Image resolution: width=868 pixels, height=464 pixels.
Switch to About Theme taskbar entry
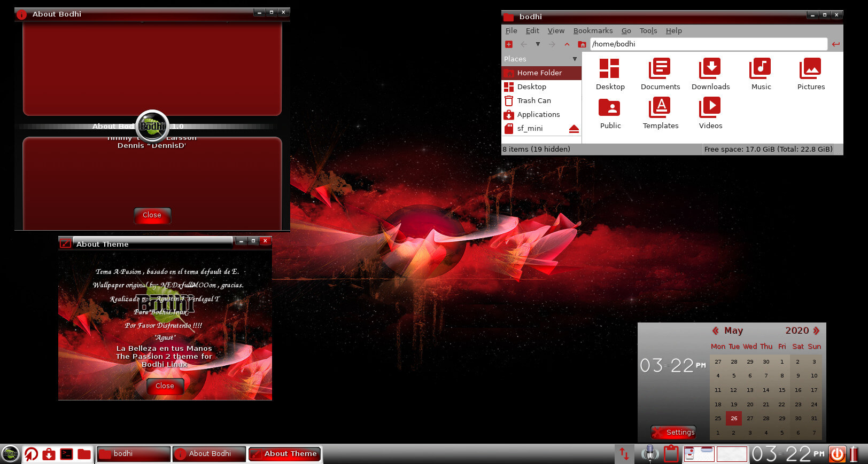point(285,454)
